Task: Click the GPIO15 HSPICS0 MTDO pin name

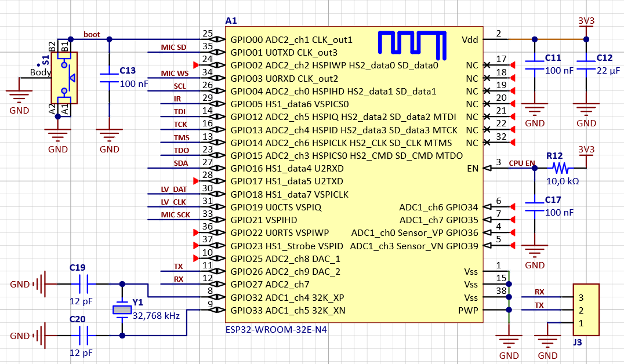Action: coord(347,155)
